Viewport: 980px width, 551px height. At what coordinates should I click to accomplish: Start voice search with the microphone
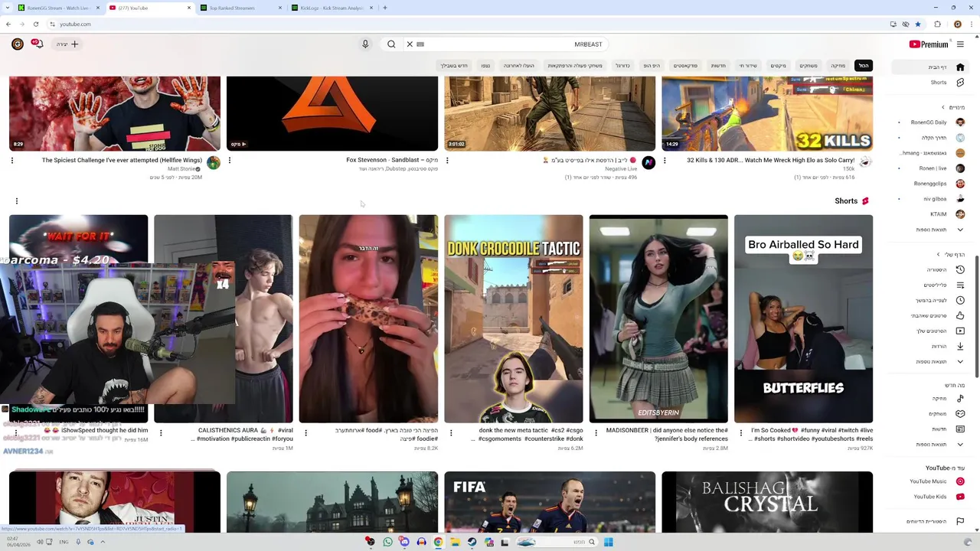click(365, 44)
